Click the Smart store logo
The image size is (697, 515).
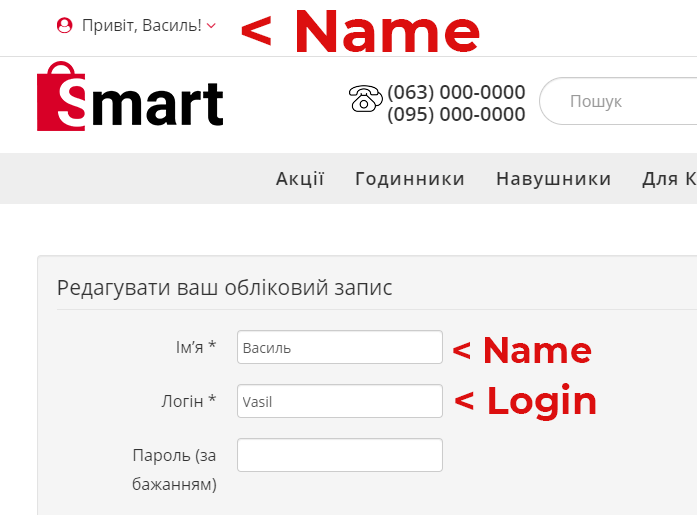point(130,96)
